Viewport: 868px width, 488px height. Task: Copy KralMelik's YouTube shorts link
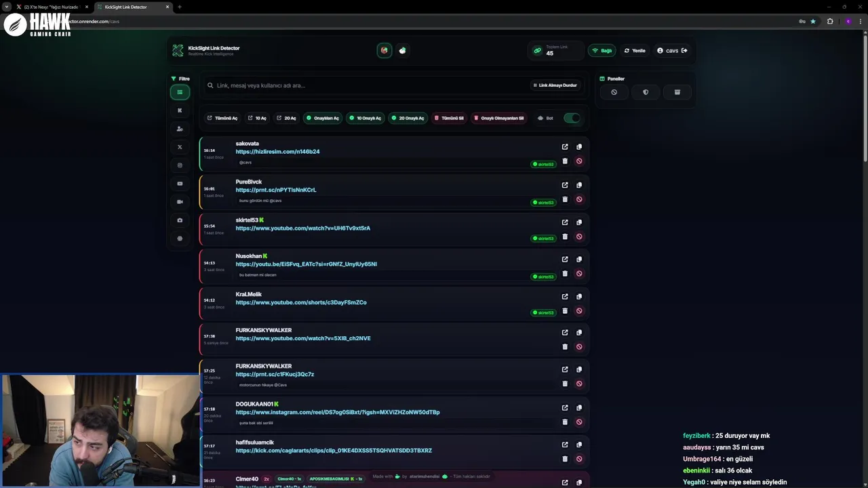tap(579, 296)
